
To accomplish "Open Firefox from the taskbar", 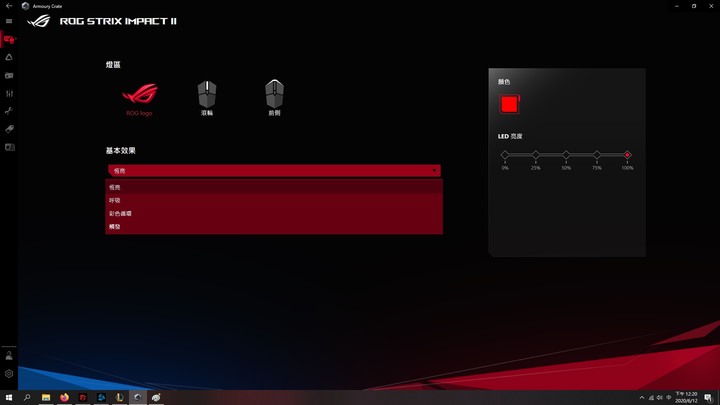I will 64,397.
